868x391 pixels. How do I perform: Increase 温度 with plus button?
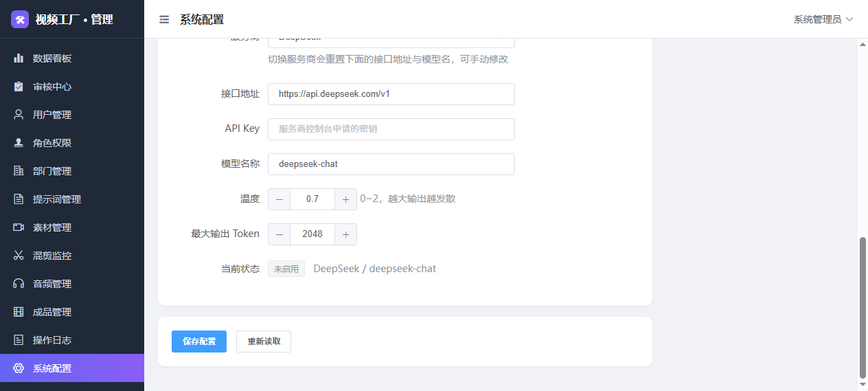pos(345,199)
